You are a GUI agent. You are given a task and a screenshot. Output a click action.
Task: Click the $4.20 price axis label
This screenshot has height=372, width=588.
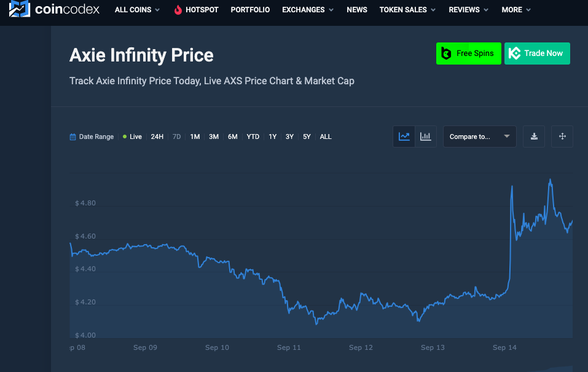[85, 302]
